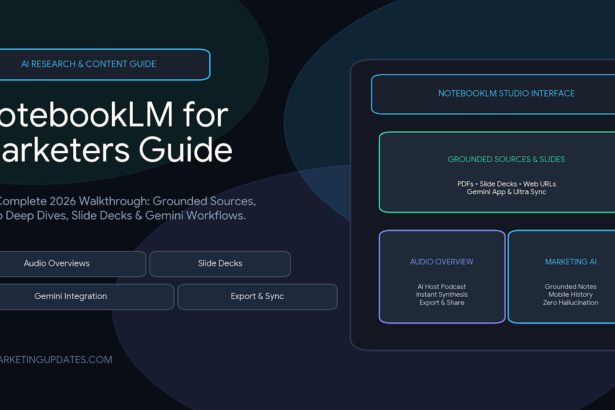
Task: Select the Audio Overviews pill
Action: tap(73, 264)
